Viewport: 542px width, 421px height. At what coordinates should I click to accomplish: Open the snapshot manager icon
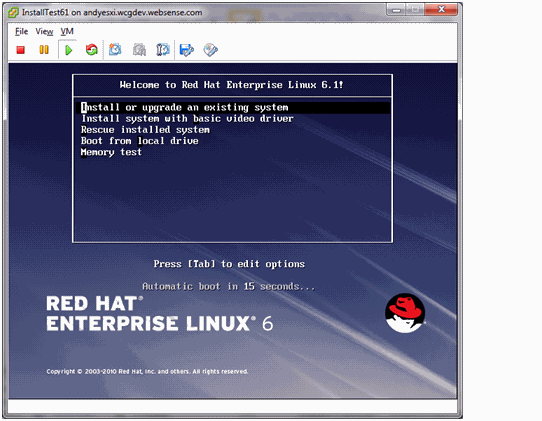(x=163, y=50)
